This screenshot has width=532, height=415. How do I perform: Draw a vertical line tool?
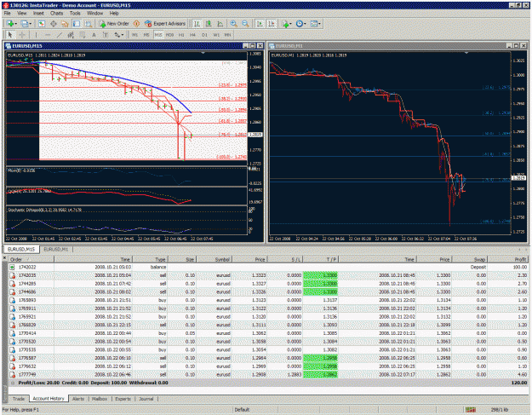point(36,35)
